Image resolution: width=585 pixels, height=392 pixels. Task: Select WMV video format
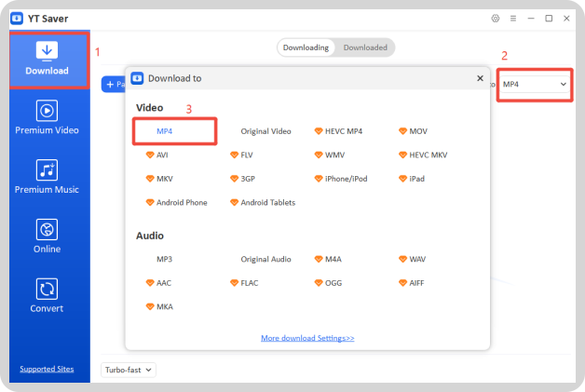tap(330, 155)
